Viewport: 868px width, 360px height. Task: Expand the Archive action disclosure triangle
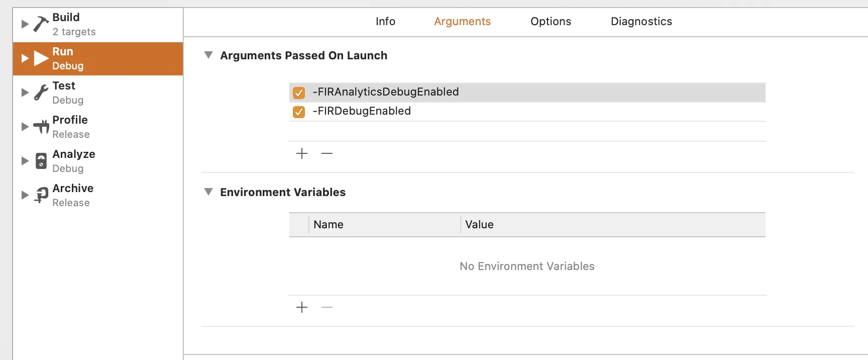[x=25, y=195]
